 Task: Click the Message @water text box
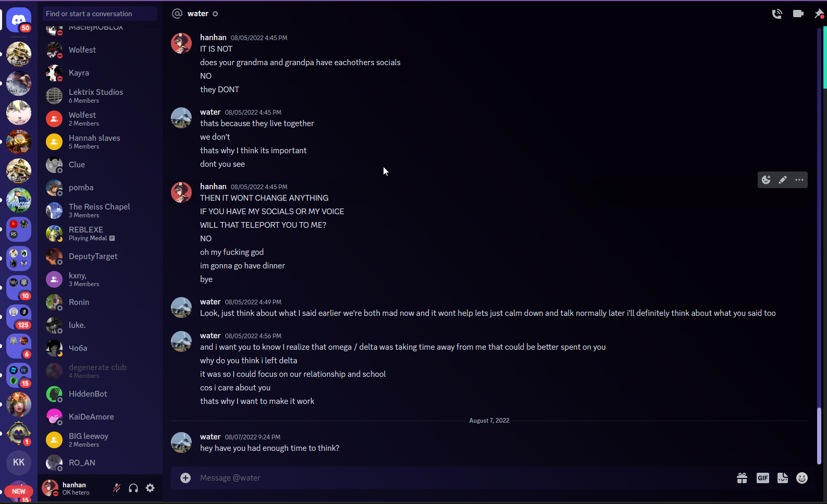[x=459, y=478]
